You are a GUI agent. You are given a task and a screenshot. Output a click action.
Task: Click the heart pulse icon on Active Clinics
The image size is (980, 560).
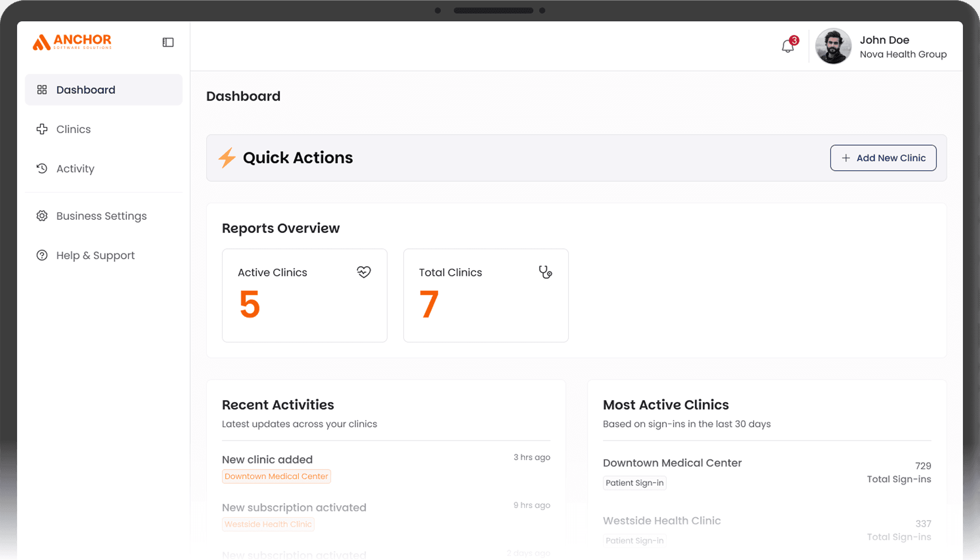(x=364, y=272)
